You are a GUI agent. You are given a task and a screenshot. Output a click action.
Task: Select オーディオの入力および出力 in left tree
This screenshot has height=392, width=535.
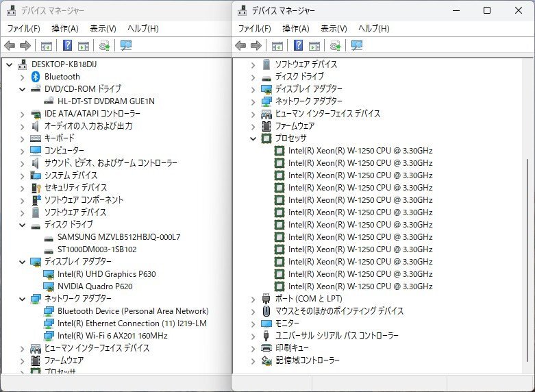click(88, 126)
